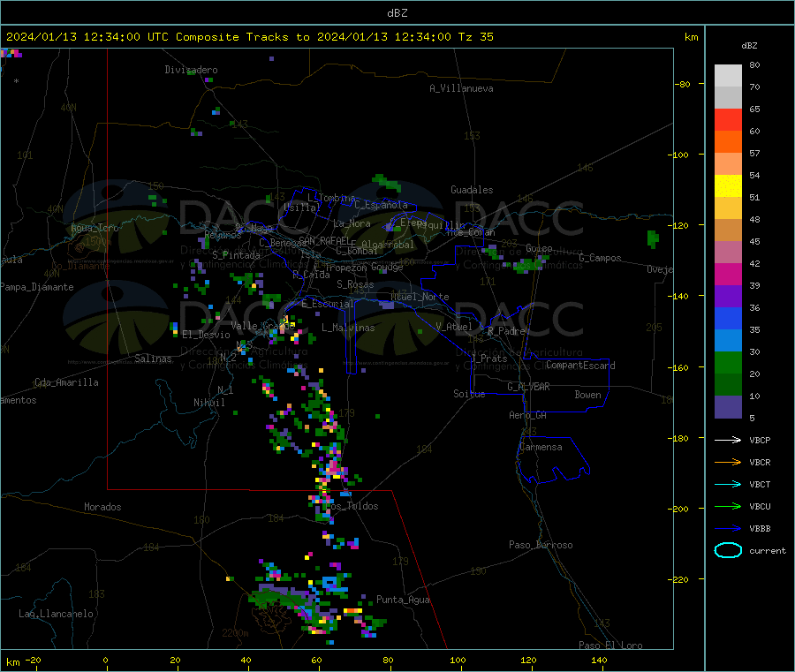Select the red 60 dBZ color swatch
Viewport: 795px width, 672px height.
click(728, 119)
